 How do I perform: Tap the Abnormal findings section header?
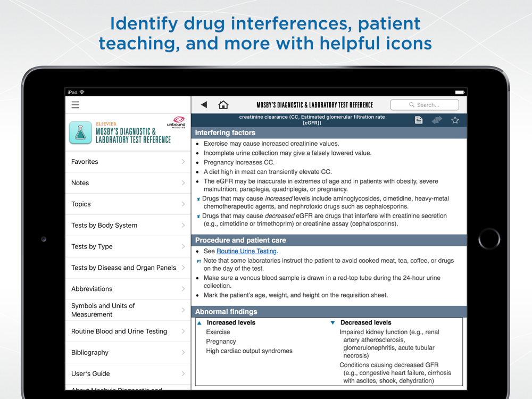tap(329, 311)
